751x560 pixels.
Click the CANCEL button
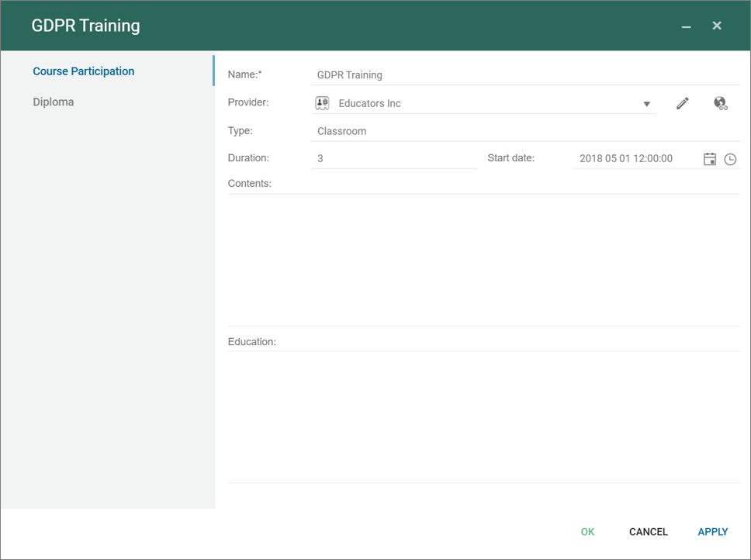(x=648, y=531)
